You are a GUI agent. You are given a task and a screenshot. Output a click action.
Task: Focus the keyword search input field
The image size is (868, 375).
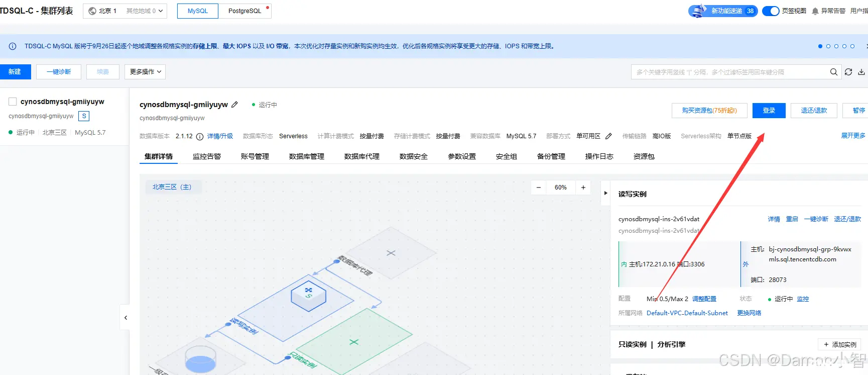(x=730, y=72)
